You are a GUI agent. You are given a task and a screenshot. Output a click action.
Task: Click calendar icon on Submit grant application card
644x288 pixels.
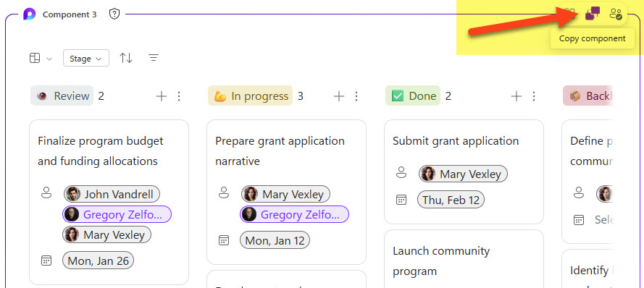[x=401, y=200]
